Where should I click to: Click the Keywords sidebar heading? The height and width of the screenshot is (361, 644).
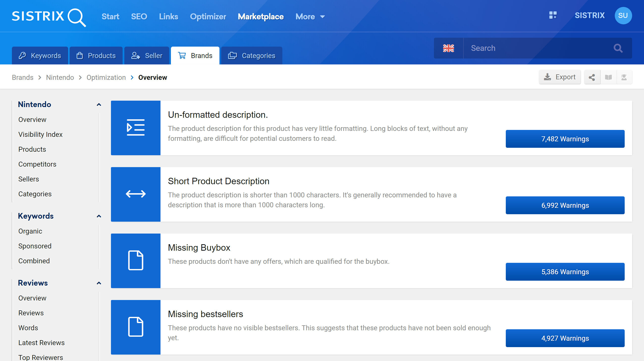coord(36,216)
